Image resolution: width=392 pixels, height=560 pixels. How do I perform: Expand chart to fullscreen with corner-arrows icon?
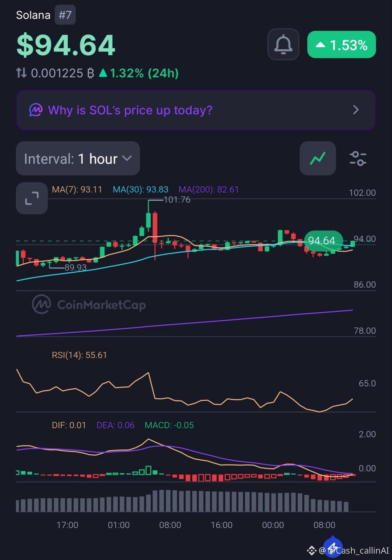pyautogui.click(x=32, y=198)
